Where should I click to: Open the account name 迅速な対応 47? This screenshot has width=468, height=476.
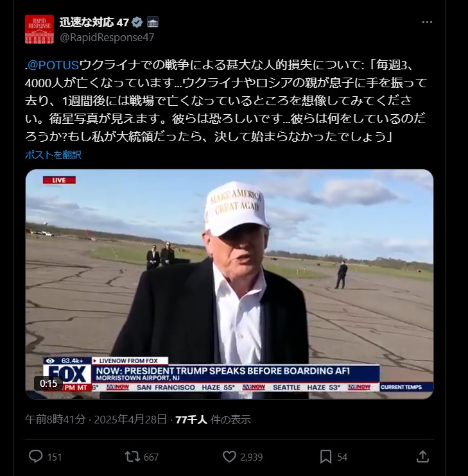[94, 22]
